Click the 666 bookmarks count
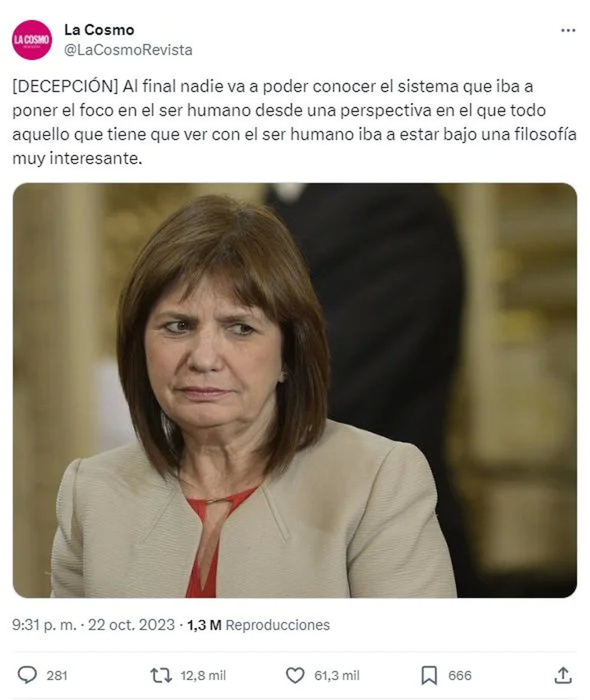The width and height of the screenshot is (590, 700). pos(460,676)
